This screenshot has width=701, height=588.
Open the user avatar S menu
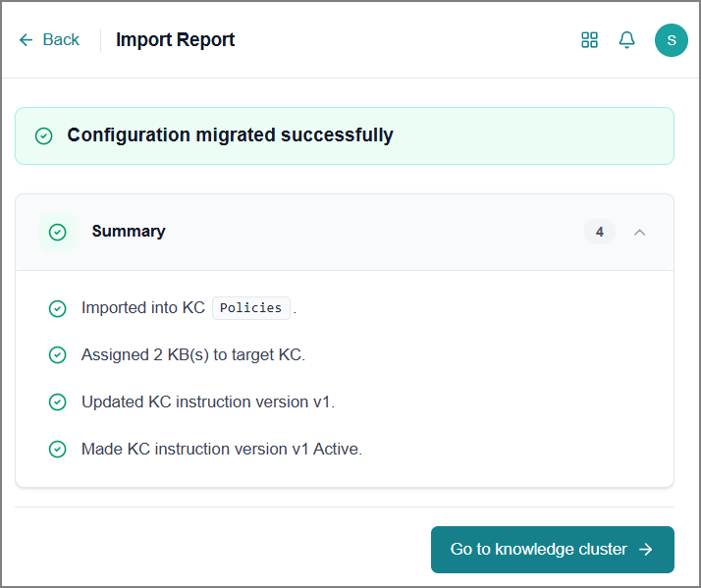pyautogui.click(x=671, y=40)
